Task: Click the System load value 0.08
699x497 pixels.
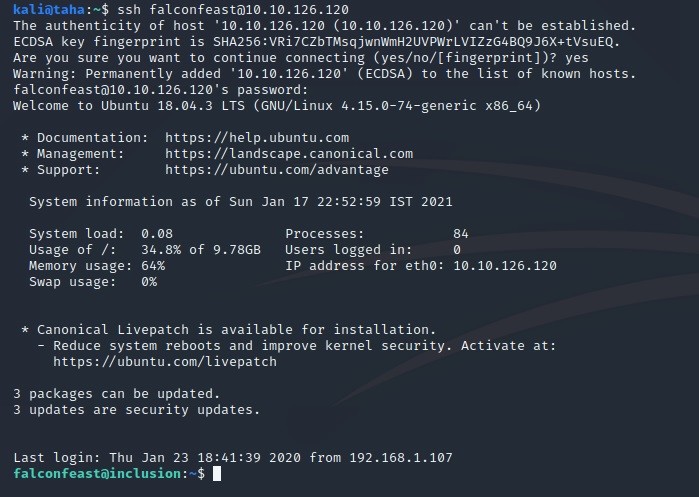Action: pyautogui.click(x=157, y=234)
